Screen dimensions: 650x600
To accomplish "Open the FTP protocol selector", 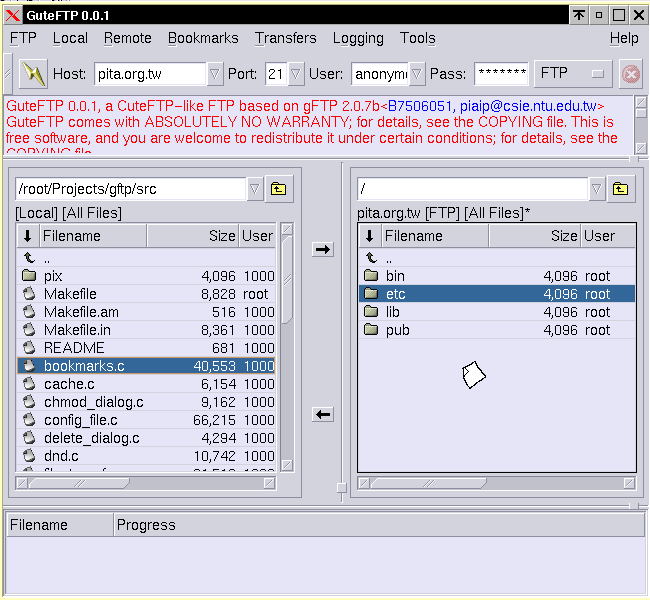I will click(573, 74).
